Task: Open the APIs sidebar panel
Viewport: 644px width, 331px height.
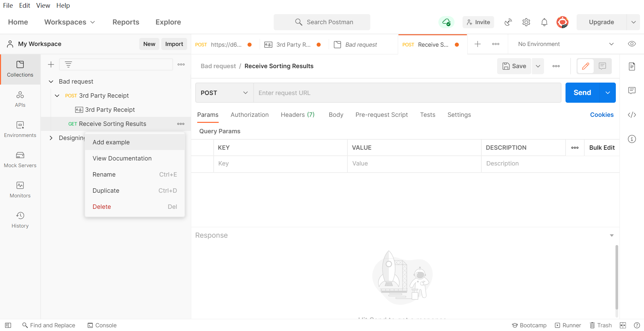Action: [20, 99]
